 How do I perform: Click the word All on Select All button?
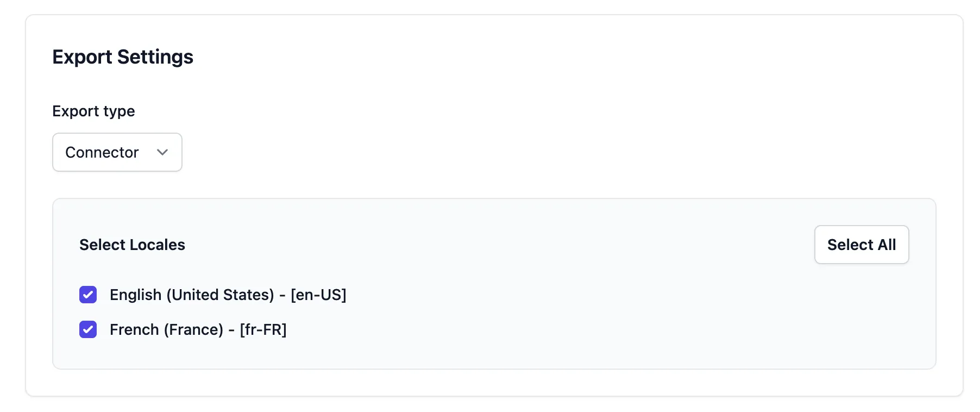click(x=887, y=245)
